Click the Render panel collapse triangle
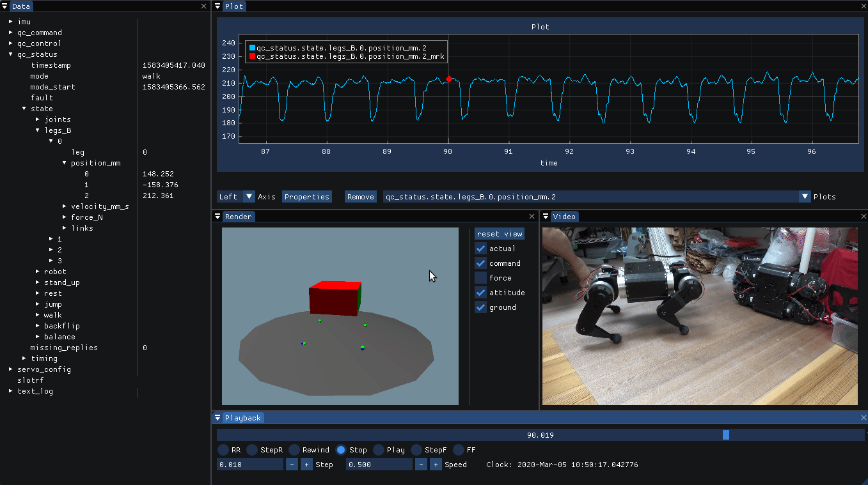The width and height of the screenshot is (868, 485). click(217, 217)
